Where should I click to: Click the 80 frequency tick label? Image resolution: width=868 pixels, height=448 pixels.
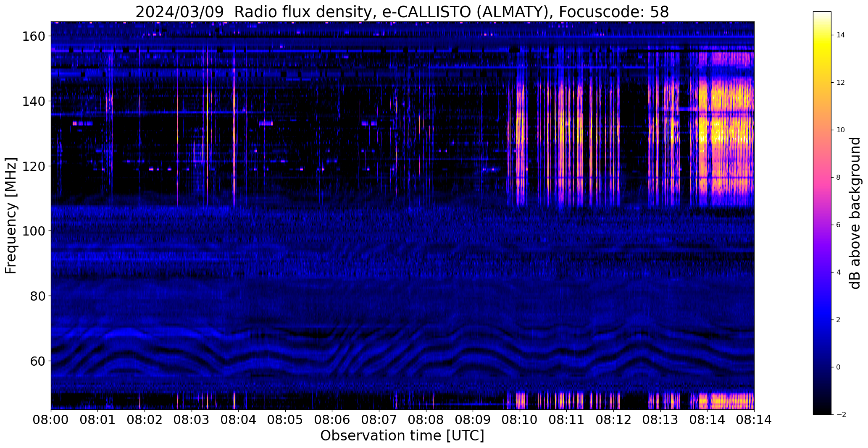pyautogui.click(x=37, y=296)
